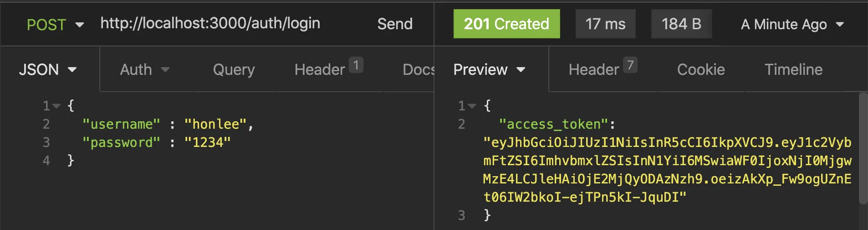Screen dimensions: 868x230
Task: Open the POST method dropdown
Action: (x=55, y=25)
